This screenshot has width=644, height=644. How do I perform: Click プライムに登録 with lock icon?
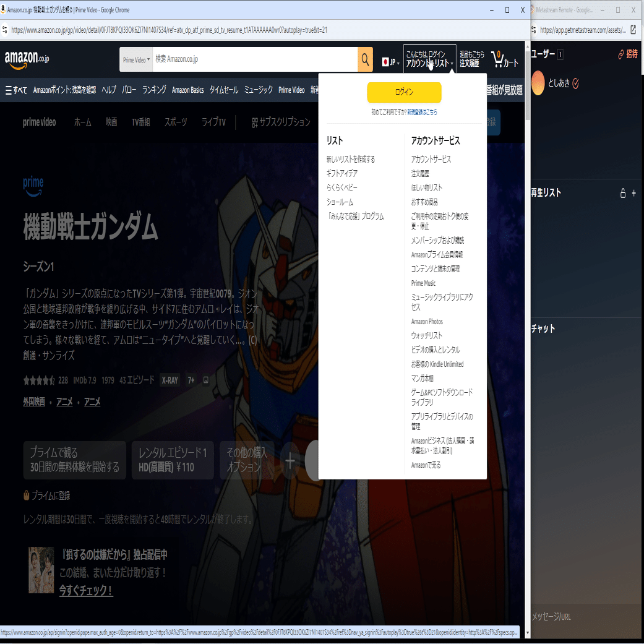(47, 496)
